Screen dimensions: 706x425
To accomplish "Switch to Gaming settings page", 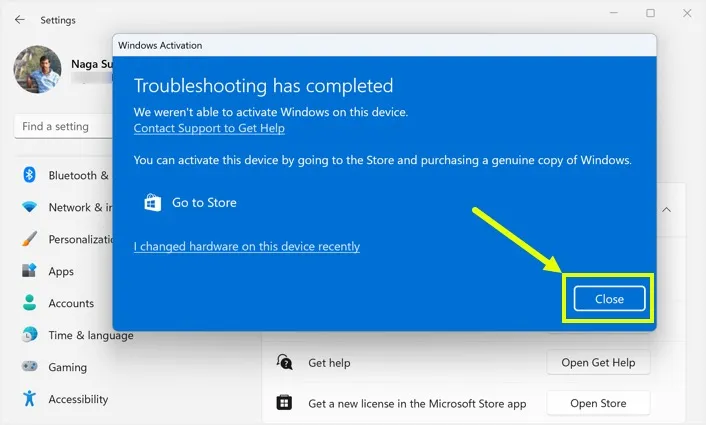I will pyautogui.click(x=68, y=367).
